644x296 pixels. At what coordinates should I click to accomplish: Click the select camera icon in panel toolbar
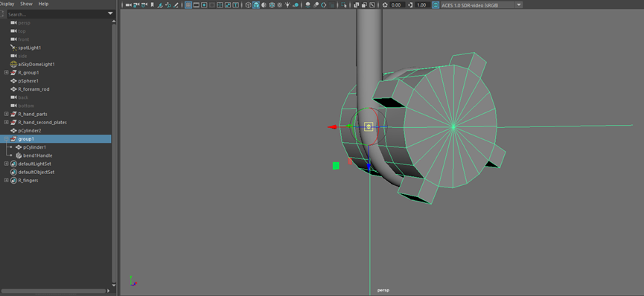129,5
